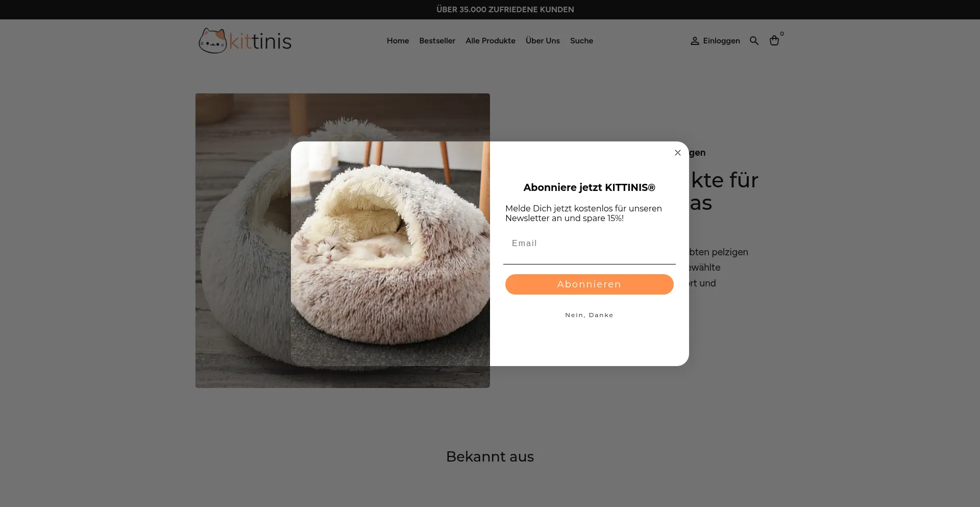Click the cart item count badge
Viewport: 980px width, 507px height.
(782, 34)
